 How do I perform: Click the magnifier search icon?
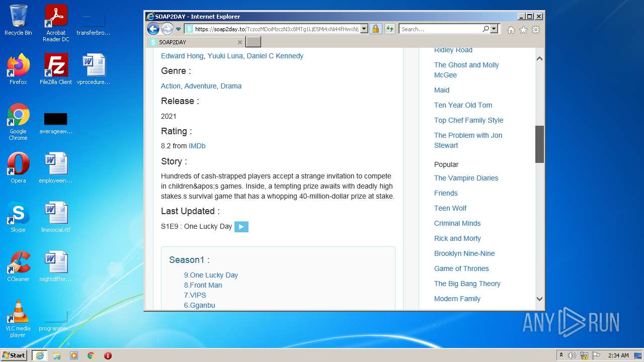tap(486, 29)
